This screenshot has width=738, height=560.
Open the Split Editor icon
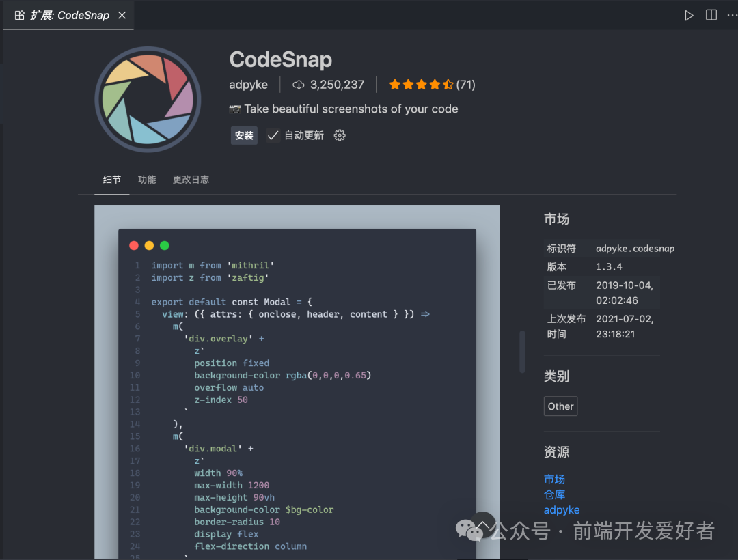pyautogui.click(x=711, y=15)
